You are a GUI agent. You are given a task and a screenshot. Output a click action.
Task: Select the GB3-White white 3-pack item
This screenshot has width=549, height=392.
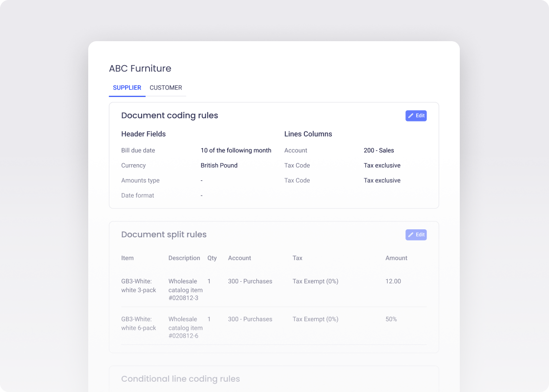pyautogui.click(x=139, y=286)
